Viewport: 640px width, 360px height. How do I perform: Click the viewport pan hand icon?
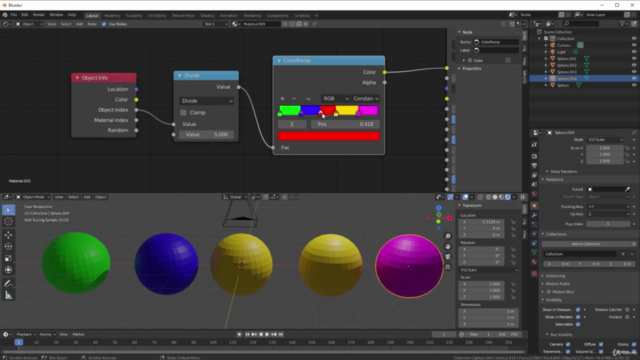[x=448, y=247]
